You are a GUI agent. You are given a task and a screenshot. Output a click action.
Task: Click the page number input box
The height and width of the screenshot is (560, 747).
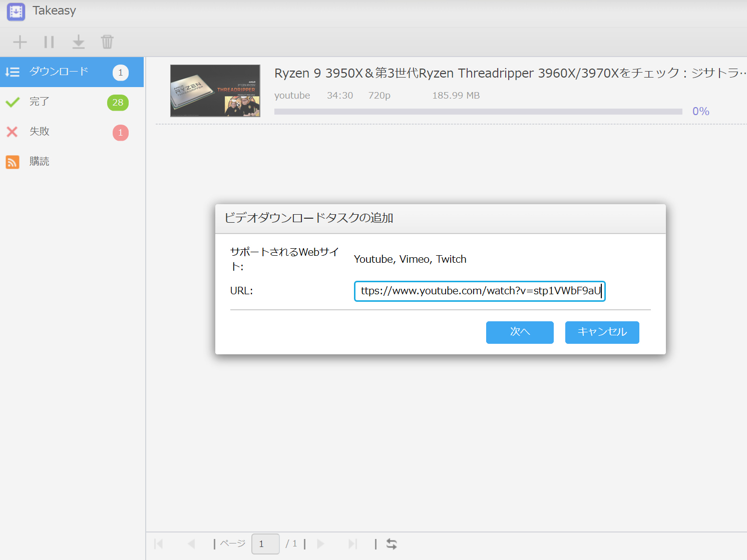pyautogui.click(x=265, y=544)
